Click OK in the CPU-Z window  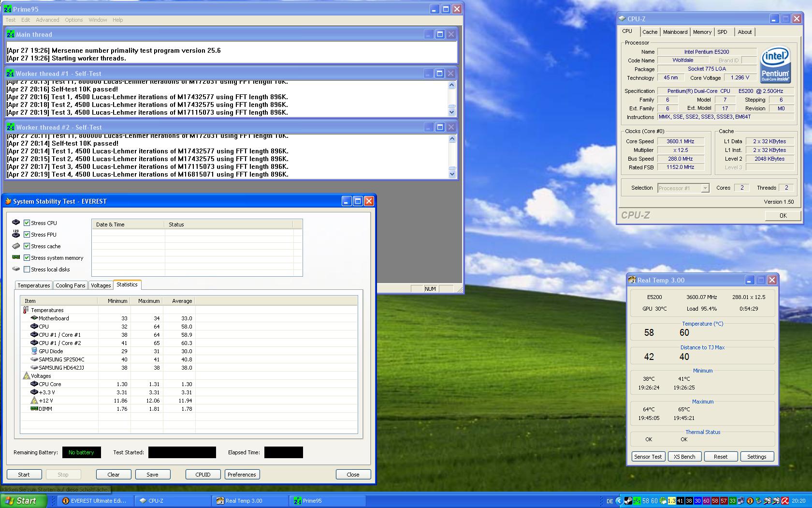click(x=783, y=216)
